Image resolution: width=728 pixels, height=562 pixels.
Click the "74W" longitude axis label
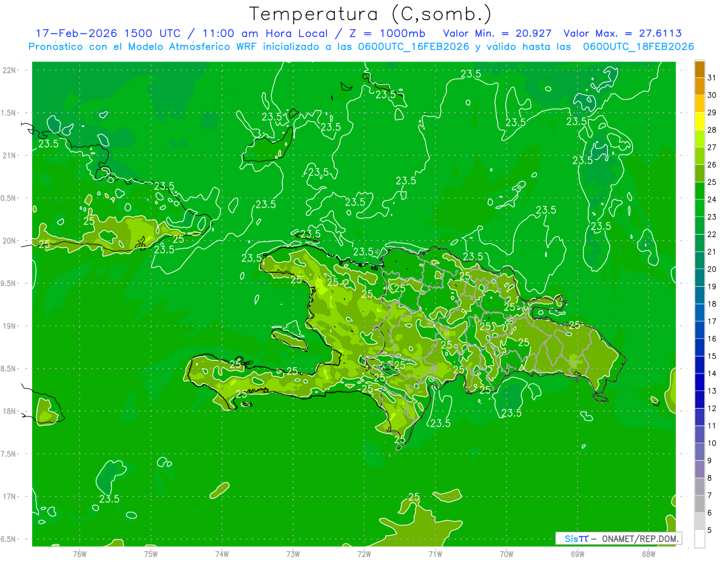coord(222,554)
